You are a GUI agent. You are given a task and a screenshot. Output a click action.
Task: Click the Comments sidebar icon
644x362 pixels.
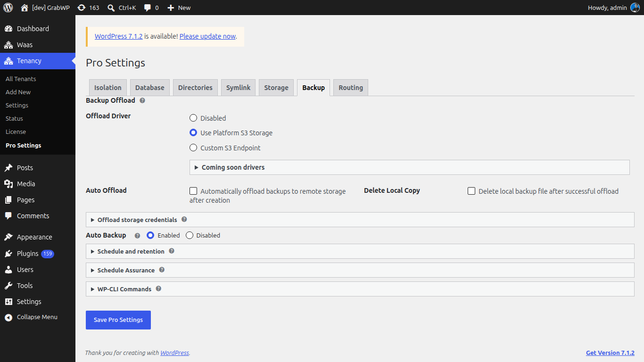coord(8,216)
